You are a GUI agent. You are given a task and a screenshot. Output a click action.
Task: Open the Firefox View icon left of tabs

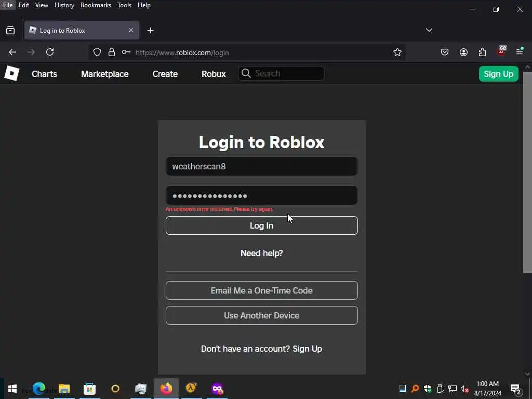point(10,31)
